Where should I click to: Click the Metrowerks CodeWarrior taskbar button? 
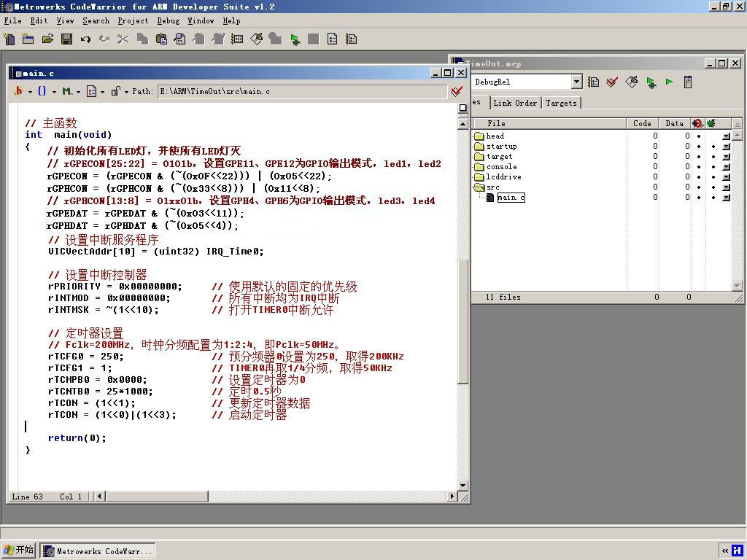pos(98,551)
